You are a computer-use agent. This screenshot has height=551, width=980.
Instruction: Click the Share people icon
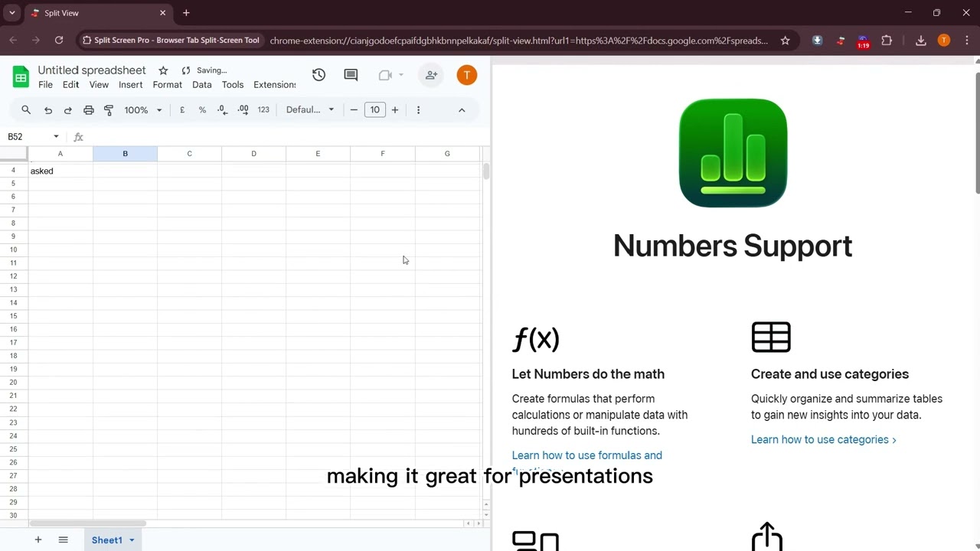point(432,75)
